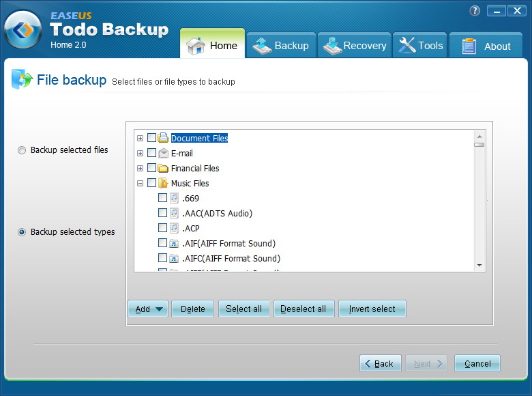The height and width of the screenshot is (396, 532).
Task: Tick the .ACP checkbox
Action: pos(162,227)
